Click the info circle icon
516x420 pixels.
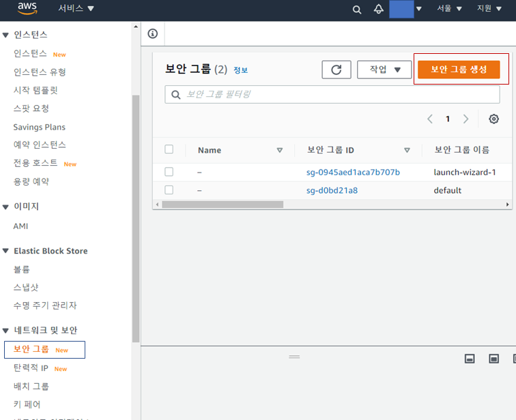point(153,33)
